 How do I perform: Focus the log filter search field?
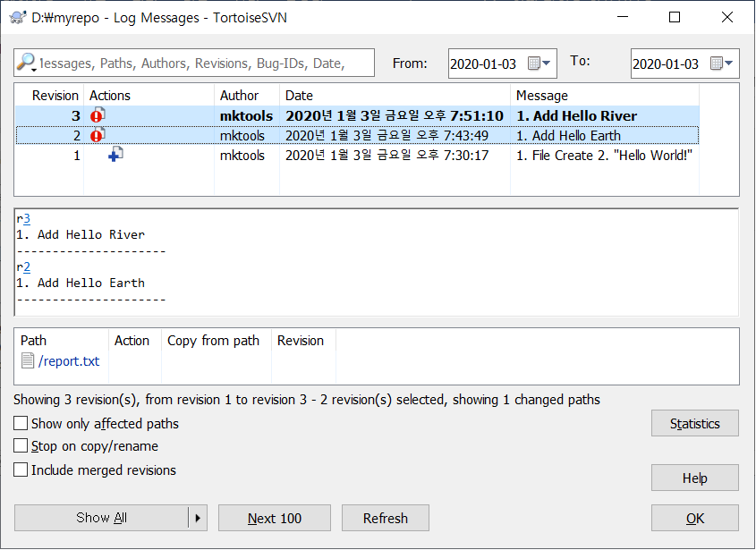click(x=194, y=63)
